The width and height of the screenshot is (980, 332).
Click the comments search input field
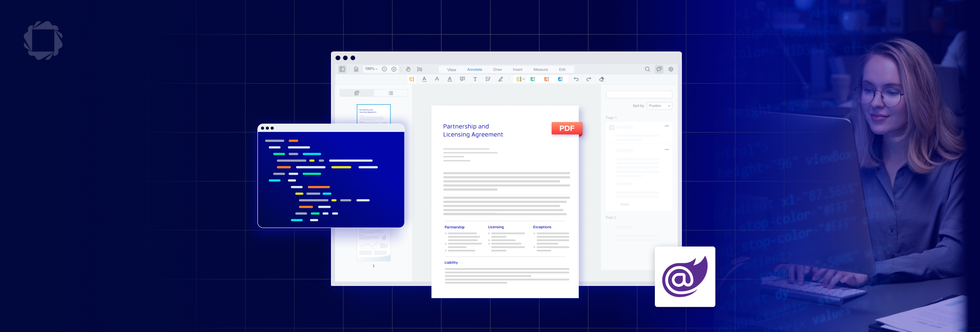point(639,95)
